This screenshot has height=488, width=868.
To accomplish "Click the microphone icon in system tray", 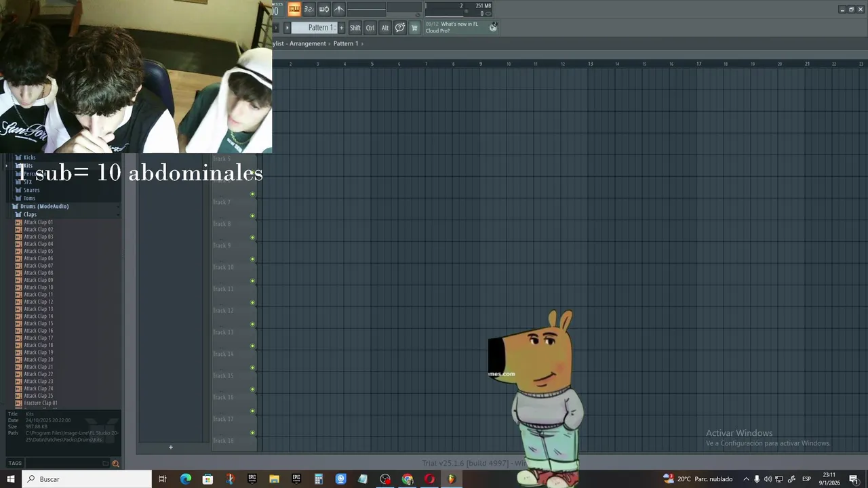I will [x=757, y=479].
